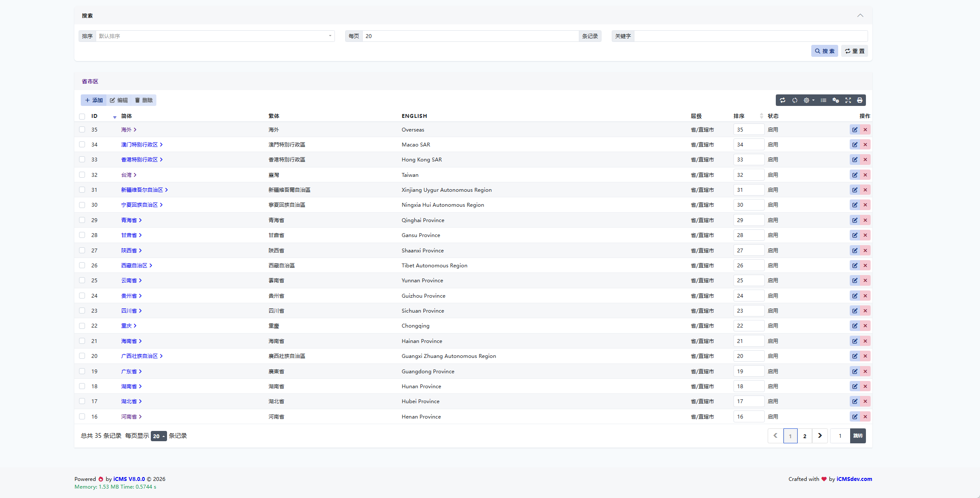Click the 删除 delete button in the toolbar
This screenshot has width=980, height=498.
144,100
